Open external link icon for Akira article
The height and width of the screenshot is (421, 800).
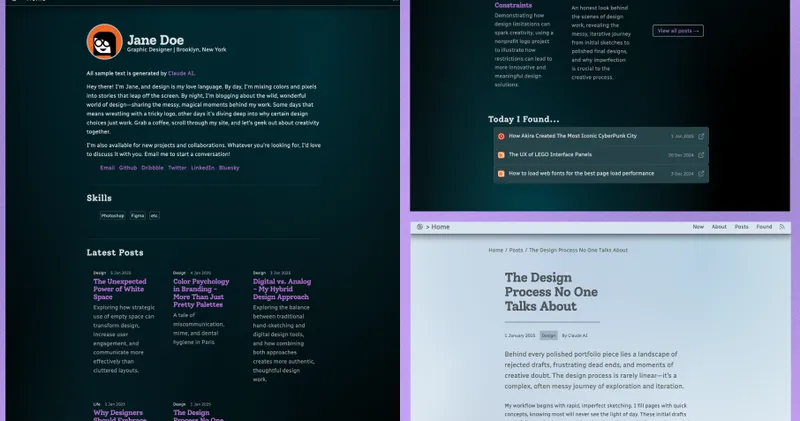(x=701, y=136)
